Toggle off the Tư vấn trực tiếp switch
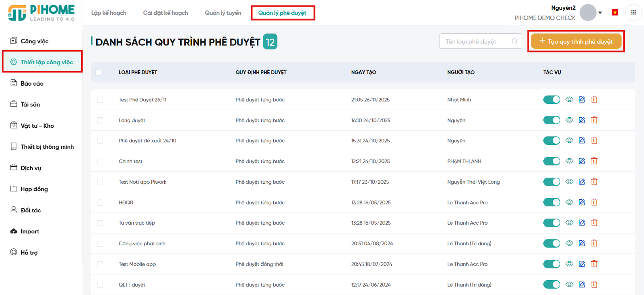The height and width of the screenshot is (295, 644). coord(551,223)
